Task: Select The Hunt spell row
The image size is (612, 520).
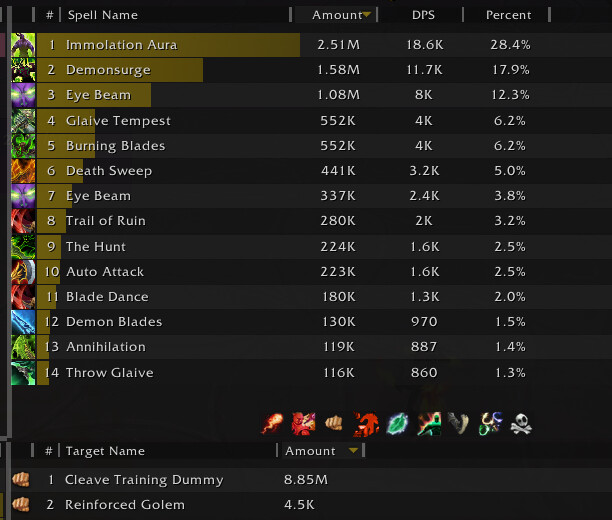Action: (x=300, y=246)
